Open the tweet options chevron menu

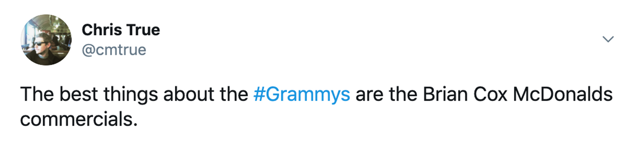(608, 39)
